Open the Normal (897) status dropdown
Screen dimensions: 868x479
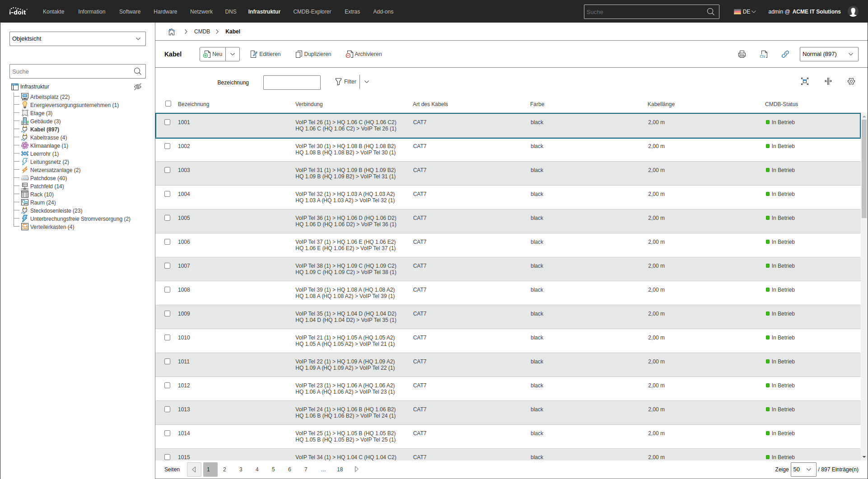pos(828,54)
